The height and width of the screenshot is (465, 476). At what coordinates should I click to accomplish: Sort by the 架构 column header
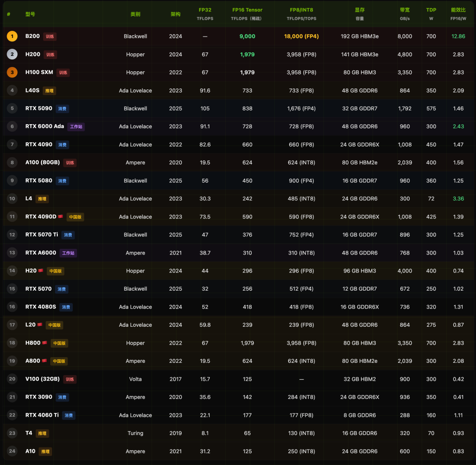(x=175, y=14)
